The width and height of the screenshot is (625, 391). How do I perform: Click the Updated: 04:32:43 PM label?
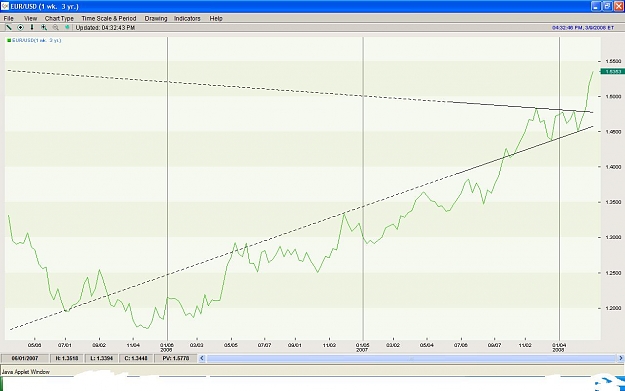[x=105, y=28]
